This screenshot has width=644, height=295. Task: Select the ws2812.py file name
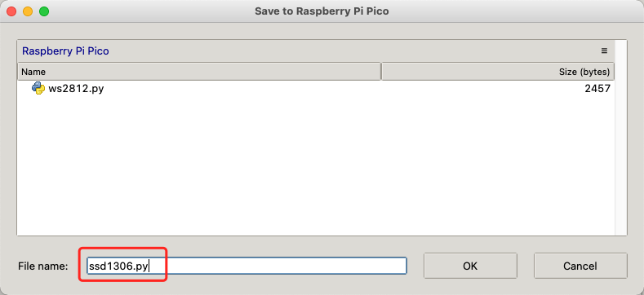click(76, 88)
